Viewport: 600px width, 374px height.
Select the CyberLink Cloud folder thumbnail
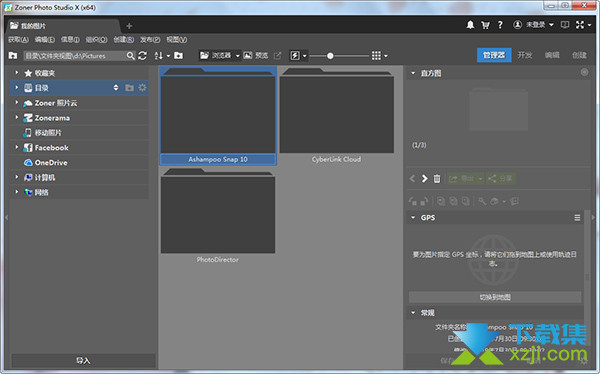click(x=336, y=116)
